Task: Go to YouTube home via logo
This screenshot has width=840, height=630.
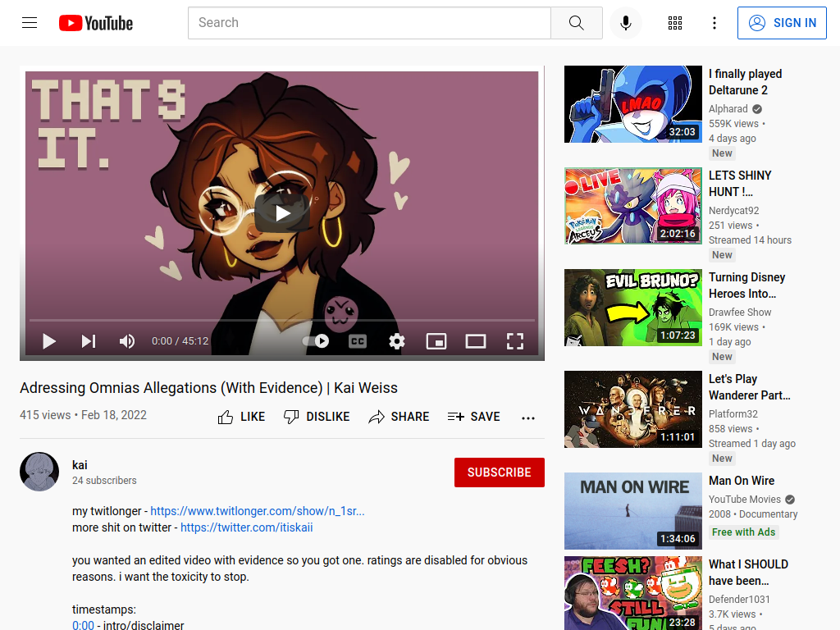Action: (x=96, y=23)
